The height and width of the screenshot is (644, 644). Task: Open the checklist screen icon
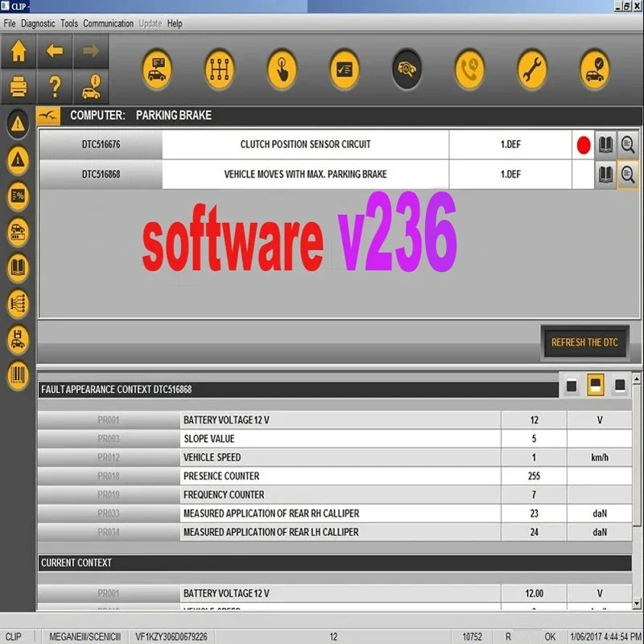[345, 69]
